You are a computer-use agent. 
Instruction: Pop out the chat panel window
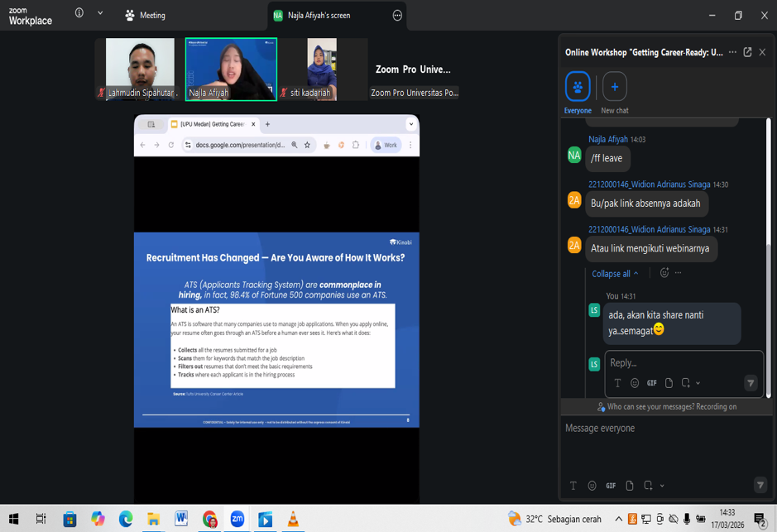747,52
